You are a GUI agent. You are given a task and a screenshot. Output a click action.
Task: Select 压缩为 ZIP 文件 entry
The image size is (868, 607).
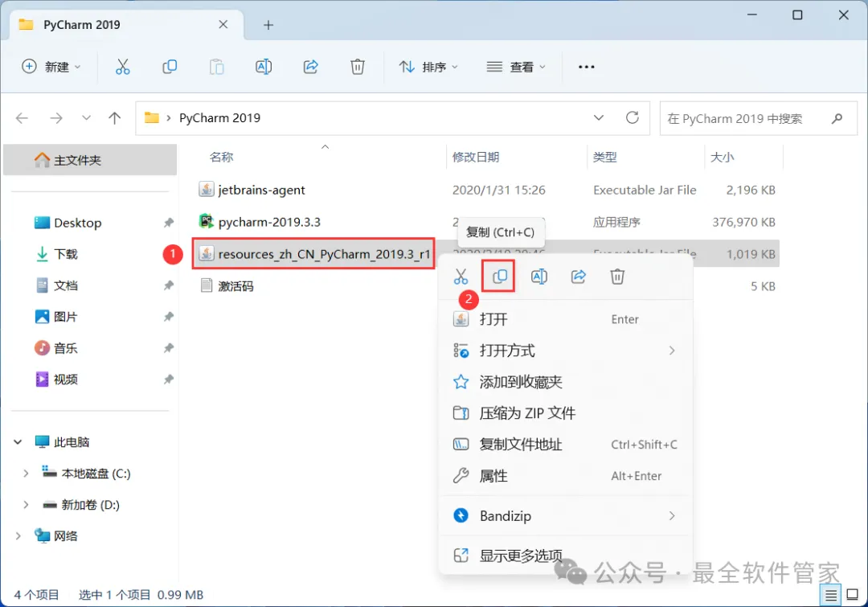pos(566,413)
